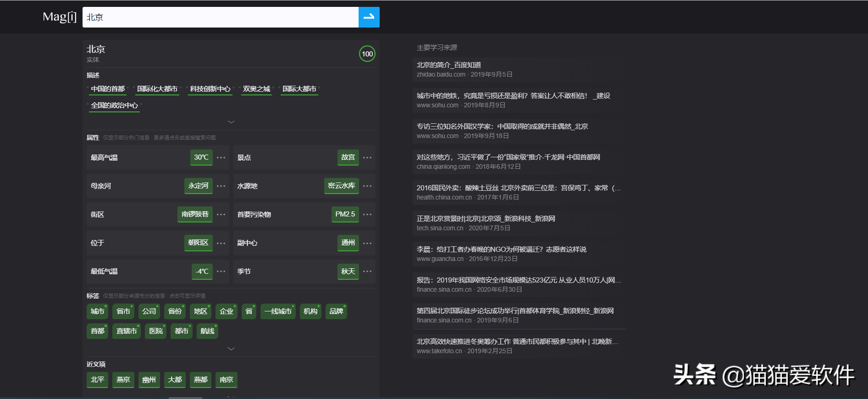
Task: Click the 幽州 synonym tag
Action: coord(149,380)
